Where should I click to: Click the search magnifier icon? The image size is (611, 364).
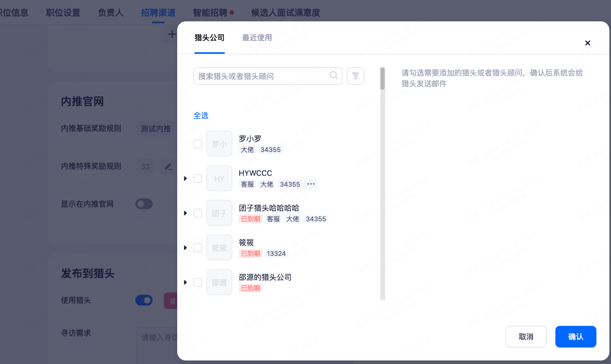334,76
